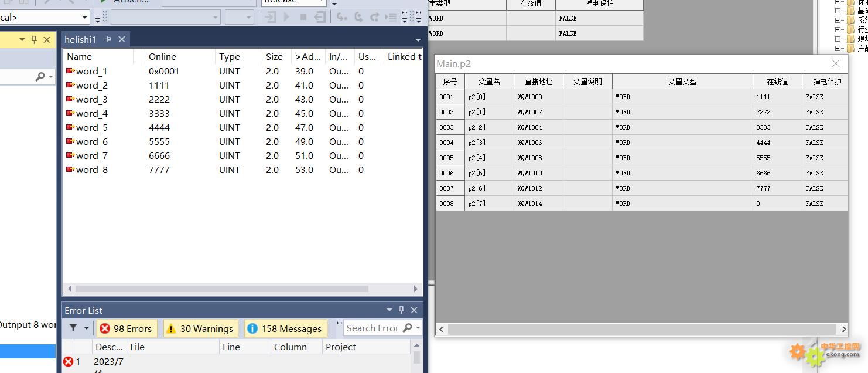
Task: Click the Login arrow icon in toolbar
Action: (271, 17)
